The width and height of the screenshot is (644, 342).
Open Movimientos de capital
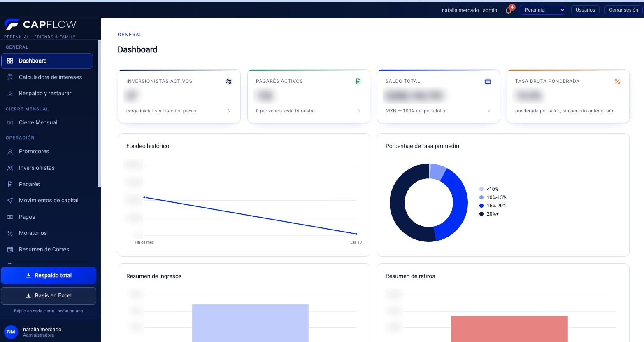[47, 201]
